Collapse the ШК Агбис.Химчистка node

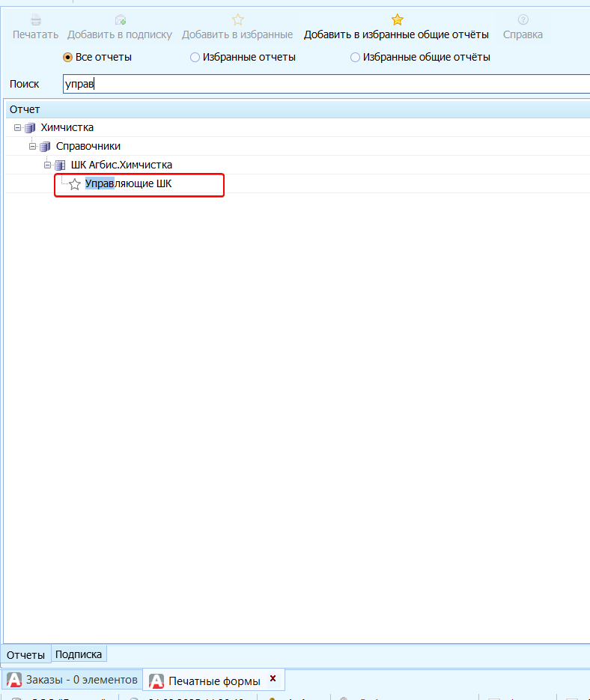pos(48,165)
